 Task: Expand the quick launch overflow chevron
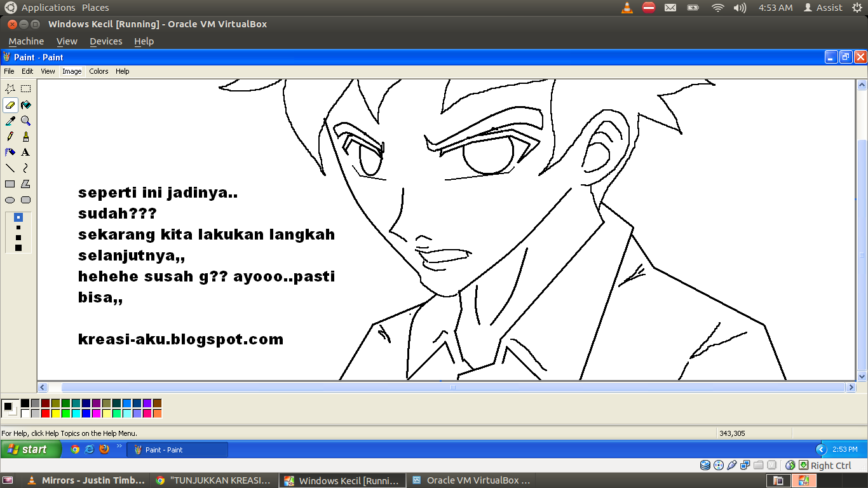click(119, 447)
